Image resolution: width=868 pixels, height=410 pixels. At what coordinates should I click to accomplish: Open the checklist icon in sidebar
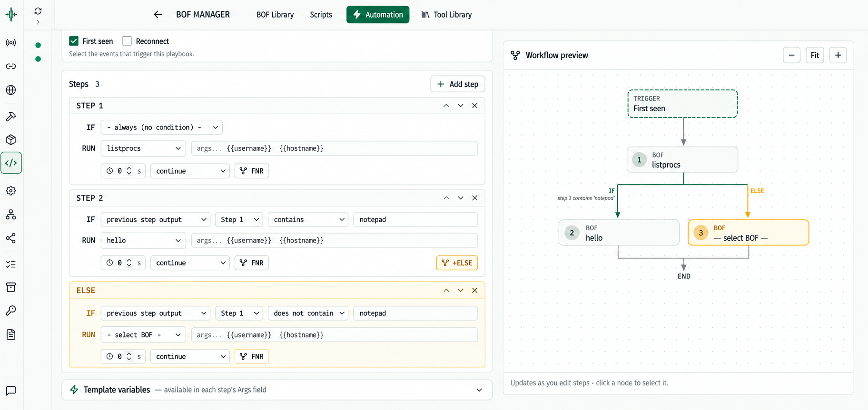[11, 264]
